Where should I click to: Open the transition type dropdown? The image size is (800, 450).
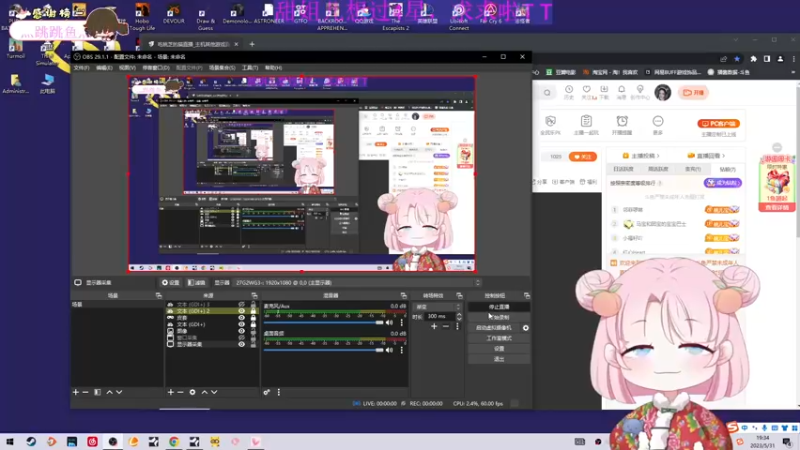point(438,307)
